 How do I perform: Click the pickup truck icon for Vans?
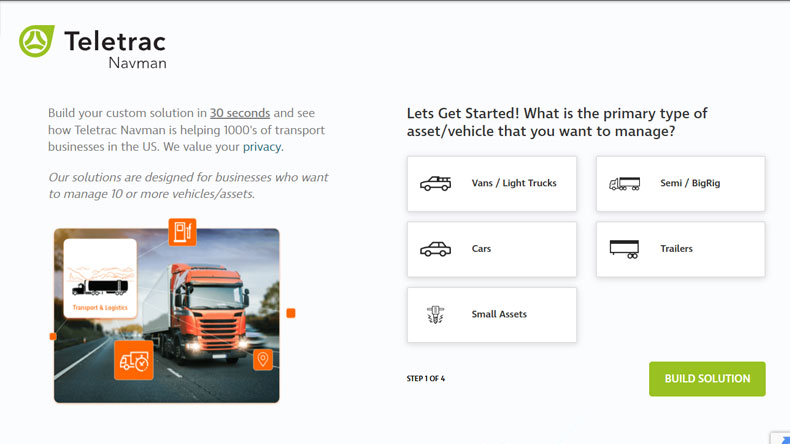435,184
